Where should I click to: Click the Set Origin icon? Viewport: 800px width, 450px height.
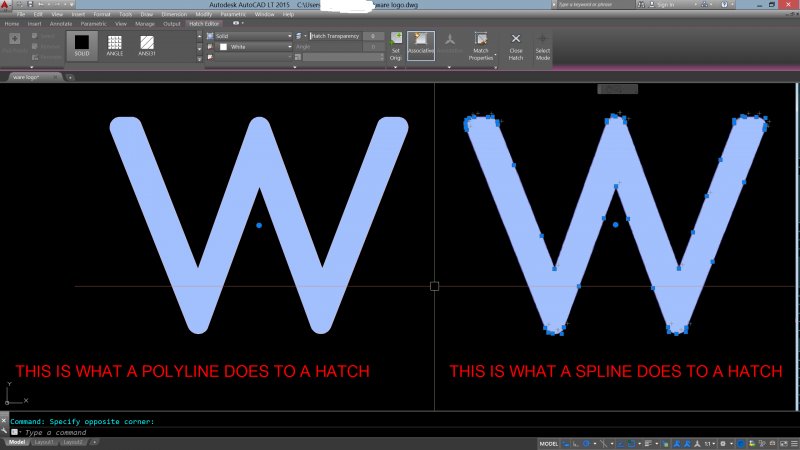pyautogui.click(x=395, y=44)
